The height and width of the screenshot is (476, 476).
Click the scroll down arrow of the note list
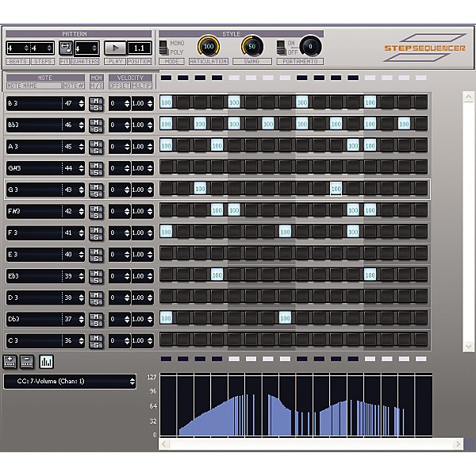pyautogui.click(x=468, y=347)
